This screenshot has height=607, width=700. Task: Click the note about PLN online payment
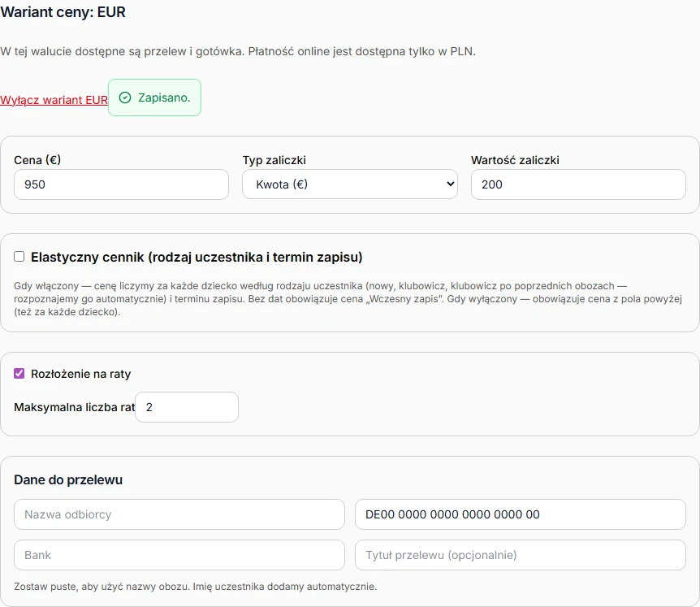click(238, 51)
